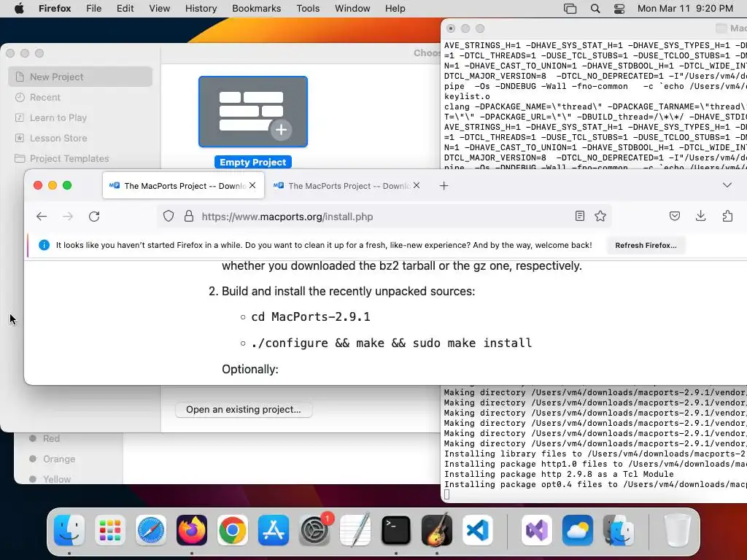
Task: Open the Bookmarks menu
Action: coord(256,9)
